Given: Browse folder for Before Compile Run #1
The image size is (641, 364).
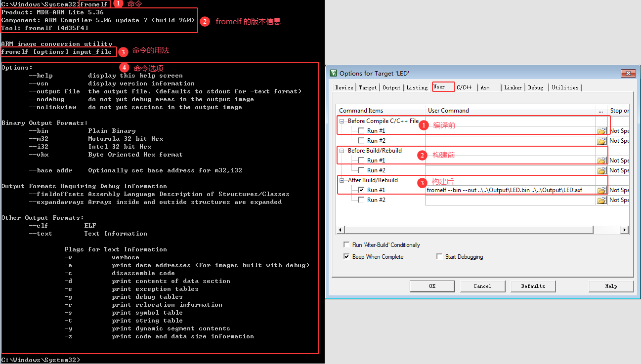Looking at the screenshot, I should click(x=601, y=131).
